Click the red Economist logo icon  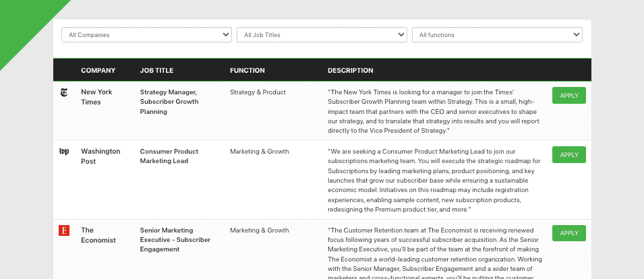(64, 230)
